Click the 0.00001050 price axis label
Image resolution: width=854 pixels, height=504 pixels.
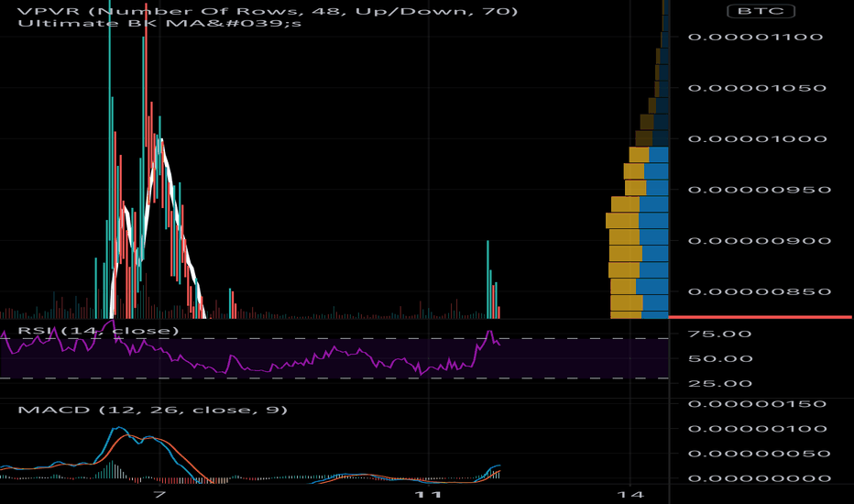758,88
